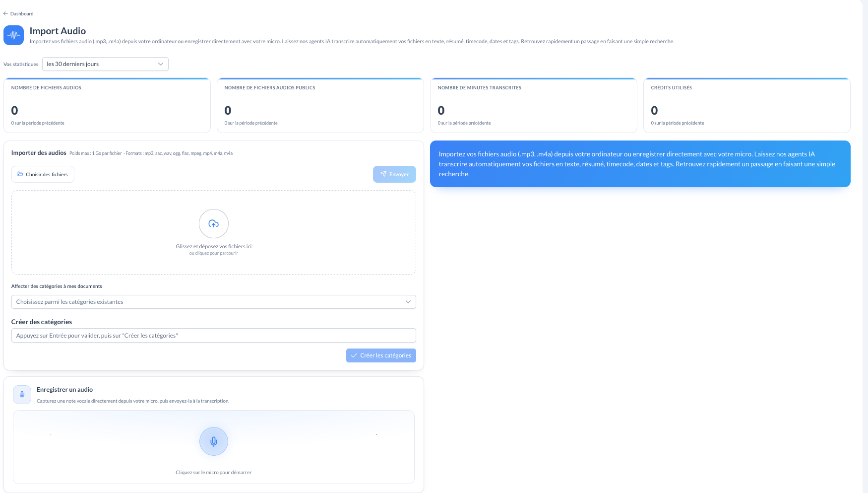Start recording with the large microphone button
Viewport: 868px width, 493px height.
coord(214,441)
